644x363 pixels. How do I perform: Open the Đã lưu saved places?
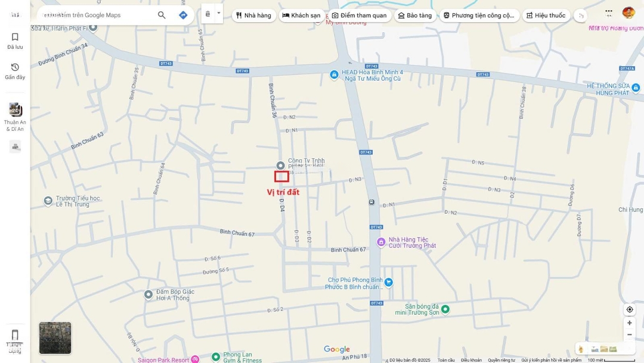click(15, 41)
